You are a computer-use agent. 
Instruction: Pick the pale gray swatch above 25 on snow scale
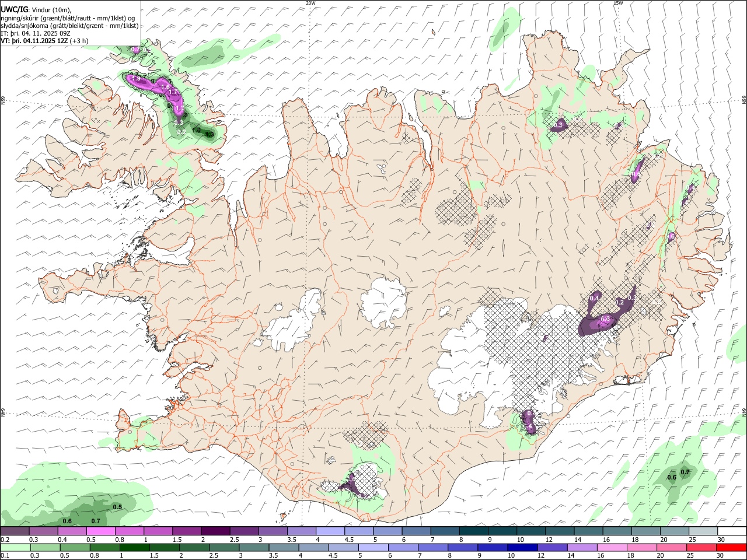click(x=703, y=531)
